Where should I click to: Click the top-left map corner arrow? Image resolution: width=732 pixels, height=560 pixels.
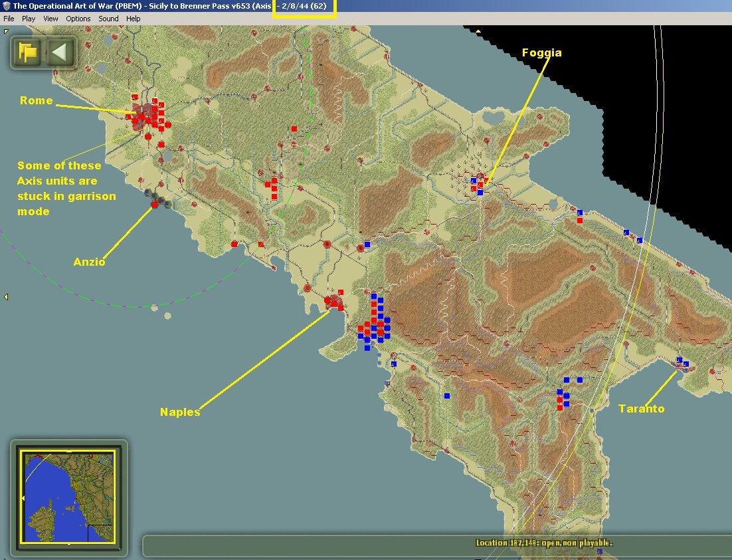(x=5, y=31)
